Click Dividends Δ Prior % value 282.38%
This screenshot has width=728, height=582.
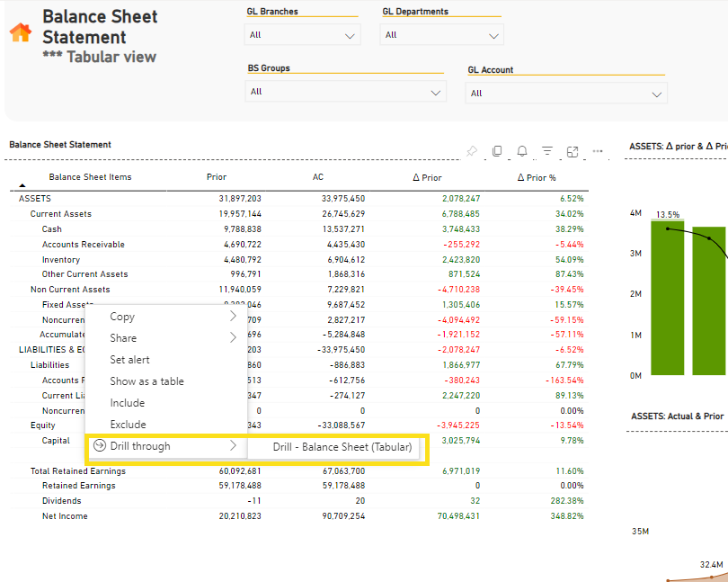(x=567, y=501)
